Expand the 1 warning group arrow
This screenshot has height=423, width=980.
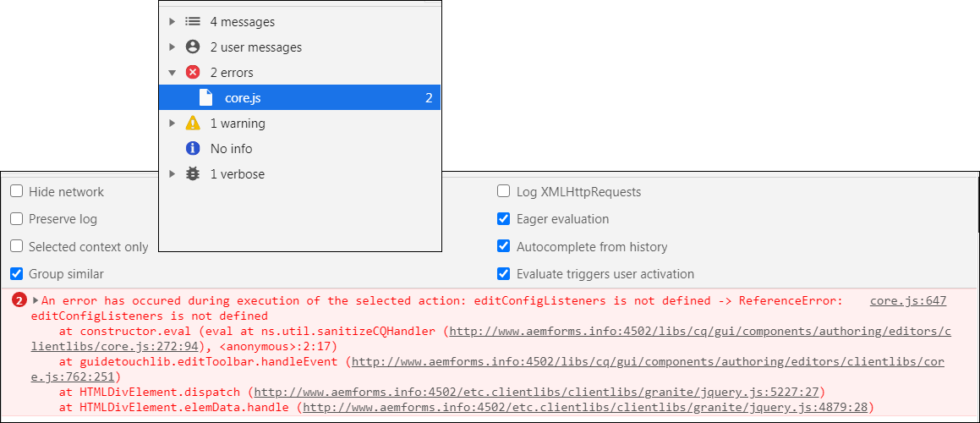pos(172,124)
